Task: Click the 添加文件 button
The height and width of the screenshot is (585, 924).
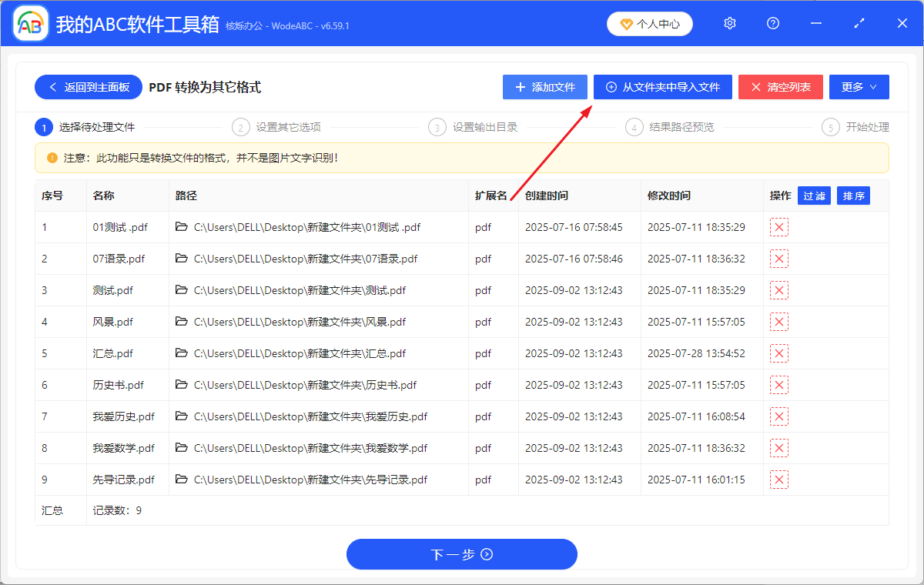Action: (x=544, y=87)
